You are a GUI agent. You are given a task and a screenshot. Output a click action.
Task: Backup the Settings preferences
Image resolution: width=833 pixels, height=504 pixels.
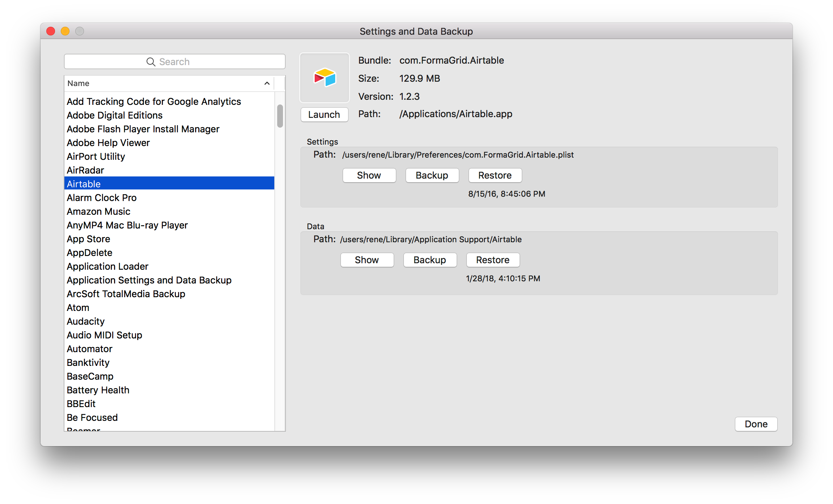click(x=432, y=175)
